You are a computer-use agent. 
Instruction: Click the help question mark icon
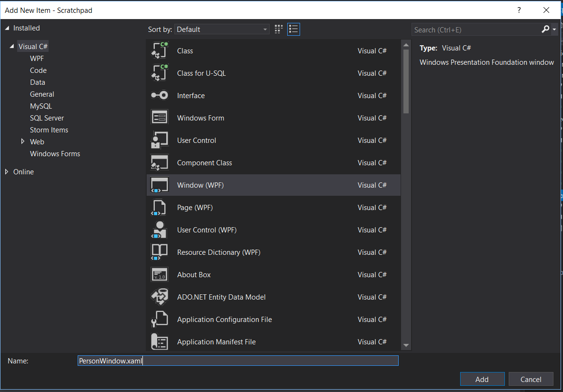(519, 10)
